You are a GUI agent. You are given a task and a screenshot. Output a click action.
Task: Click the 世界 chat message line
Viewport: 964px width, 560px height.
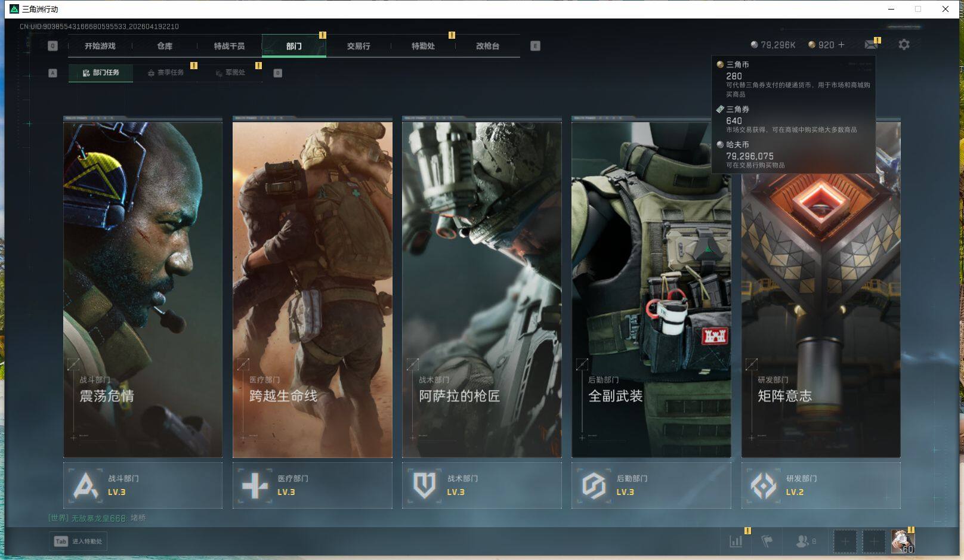(97, 518)
